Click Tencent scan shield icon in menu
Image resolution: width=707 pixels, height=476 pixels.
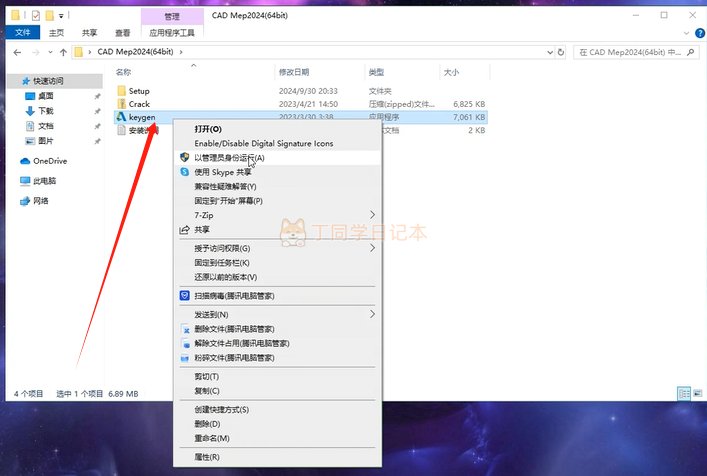click(x=184, y=296)
